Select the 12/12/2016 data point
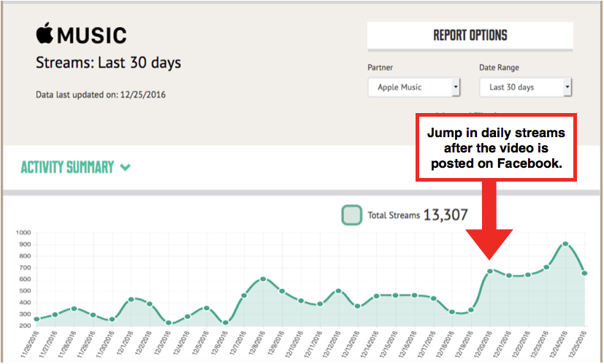604x364 pixels. point(339,291)
